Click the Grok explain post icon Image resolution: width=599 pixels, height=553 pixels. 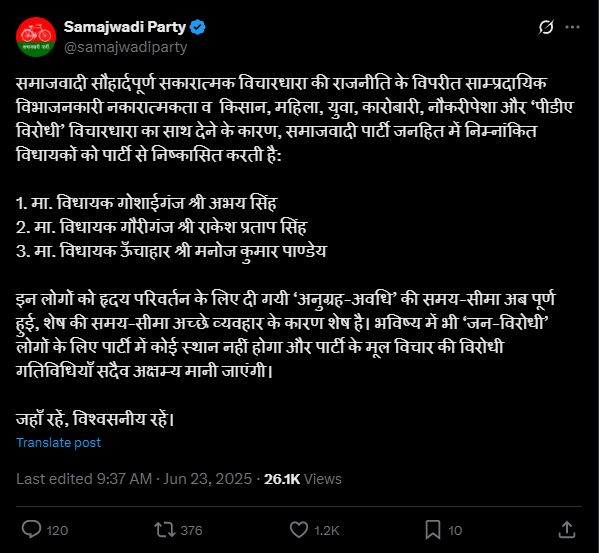point(546,27)
